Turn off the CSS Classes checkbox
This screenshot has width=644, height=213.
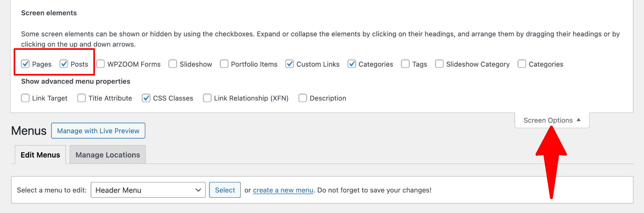coord(146,98)
